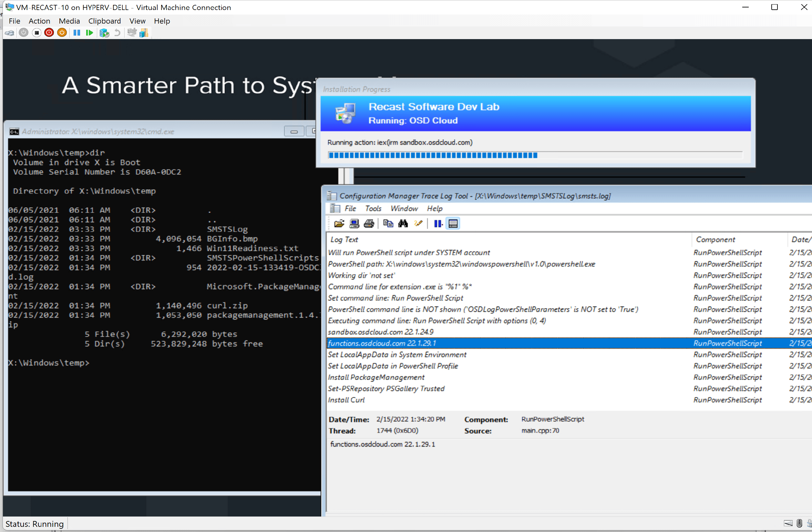Print the log from the Trace Log toolbar
The height and width of the screenshot is (532, 812).
[369, 223]
